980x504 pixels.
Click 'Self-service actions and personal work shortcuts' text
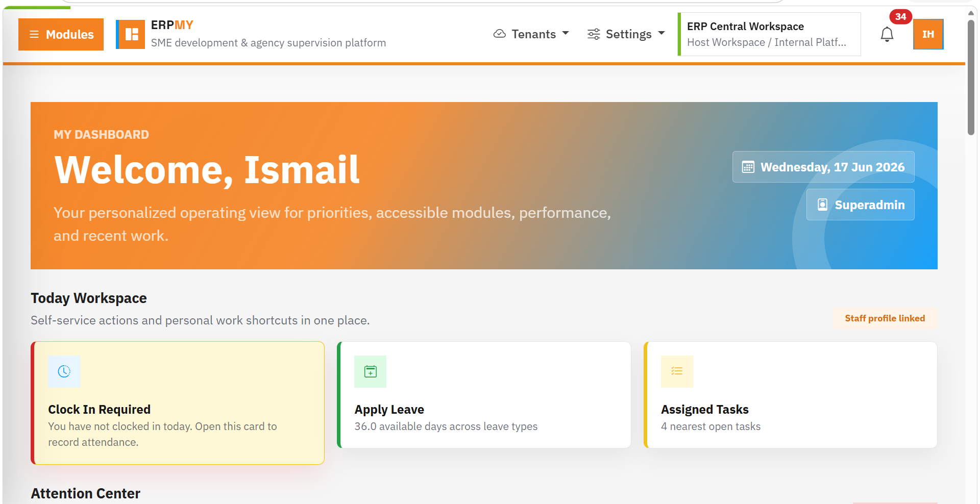tap(200, 320)
